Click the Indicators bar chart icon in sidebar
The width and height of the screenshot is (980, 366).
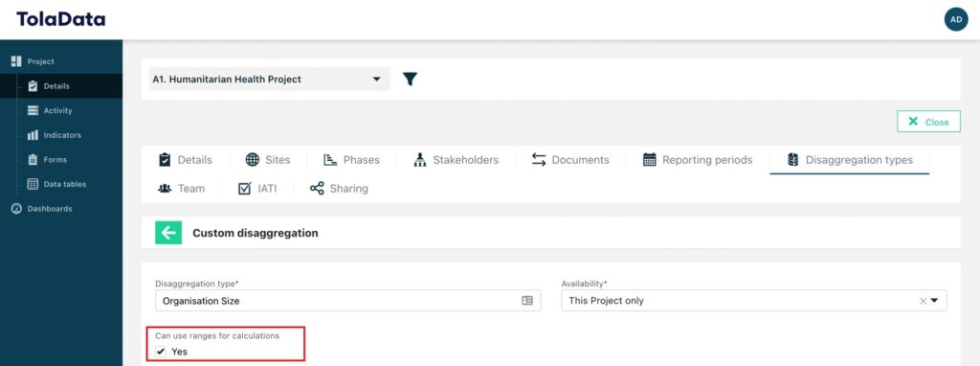(33, 135)
